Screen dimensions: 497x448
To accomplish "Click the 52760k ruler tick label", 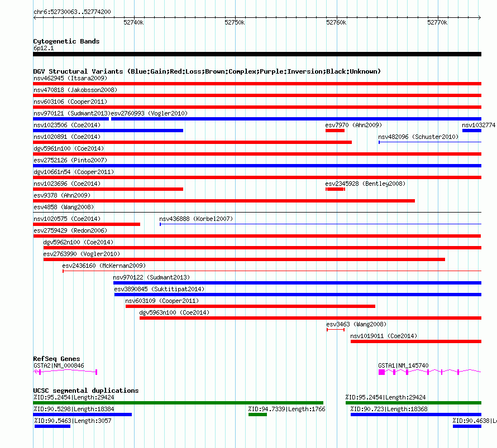I will (x=336, y=22).
